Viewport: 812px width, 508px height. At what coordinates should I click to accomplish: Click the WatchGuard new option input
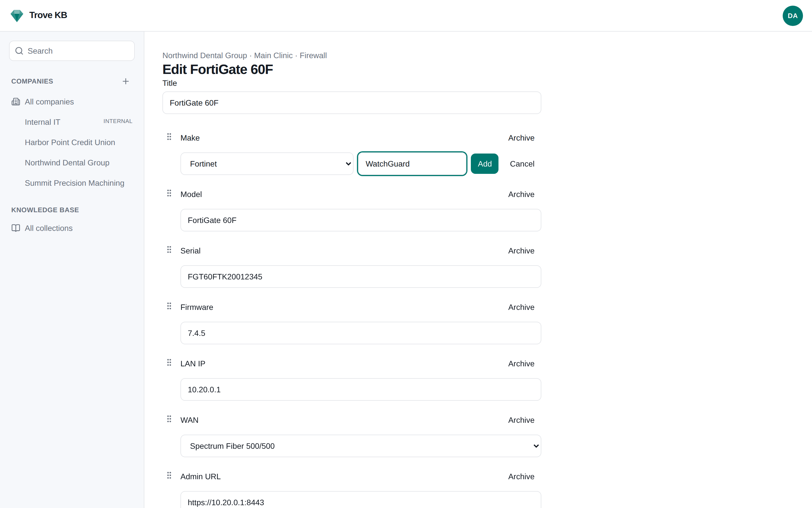(412, 164)
